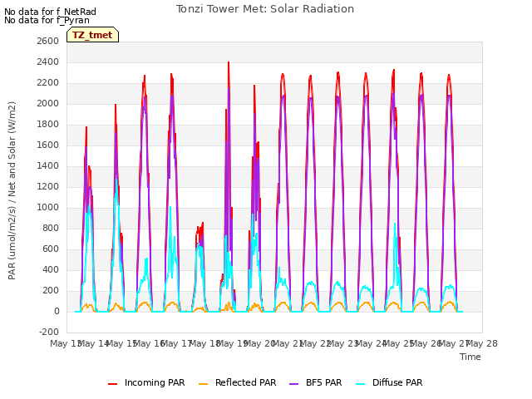This screenshot has height=399, width=532.
Task: Click the May 20 x-axis tick label
Action: [x=259, y=343]
